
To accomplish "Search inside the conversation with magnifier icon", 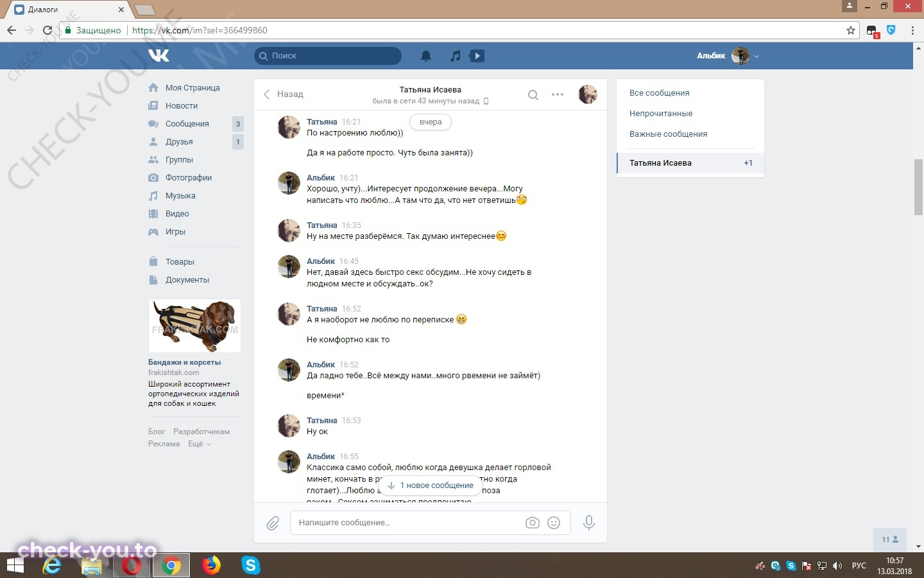I will pos(533,94).
